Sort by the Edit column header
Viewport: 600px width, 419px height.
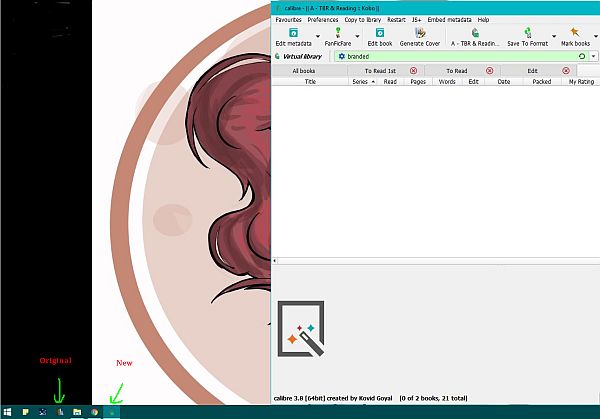(x=473, y=82)
